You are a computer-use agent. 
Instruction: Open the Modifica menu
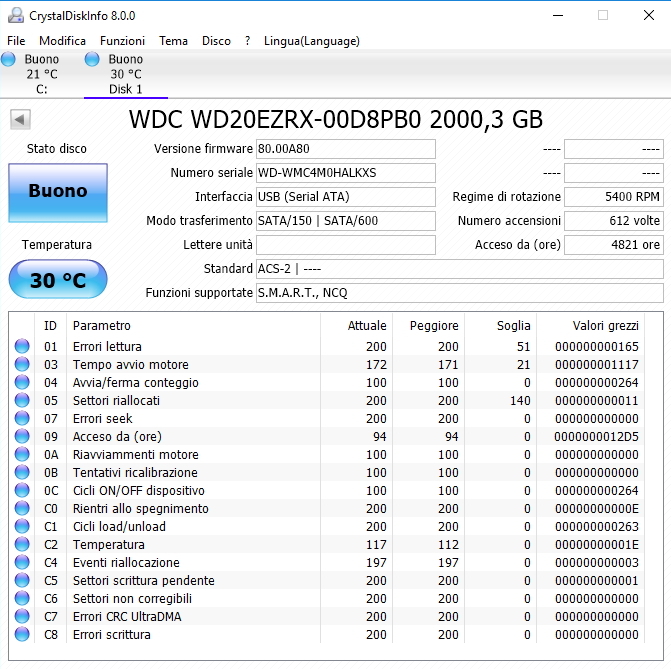tap(62, 41)
